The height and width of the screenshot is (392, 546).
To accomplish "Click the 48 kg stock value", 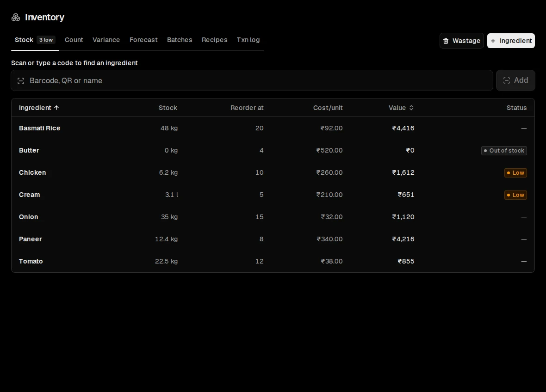I will (169, 128).
